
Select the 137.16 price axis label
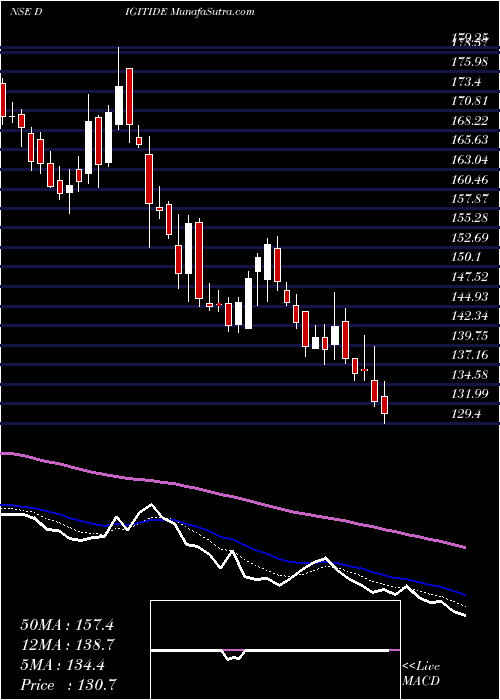pos(470,355)
